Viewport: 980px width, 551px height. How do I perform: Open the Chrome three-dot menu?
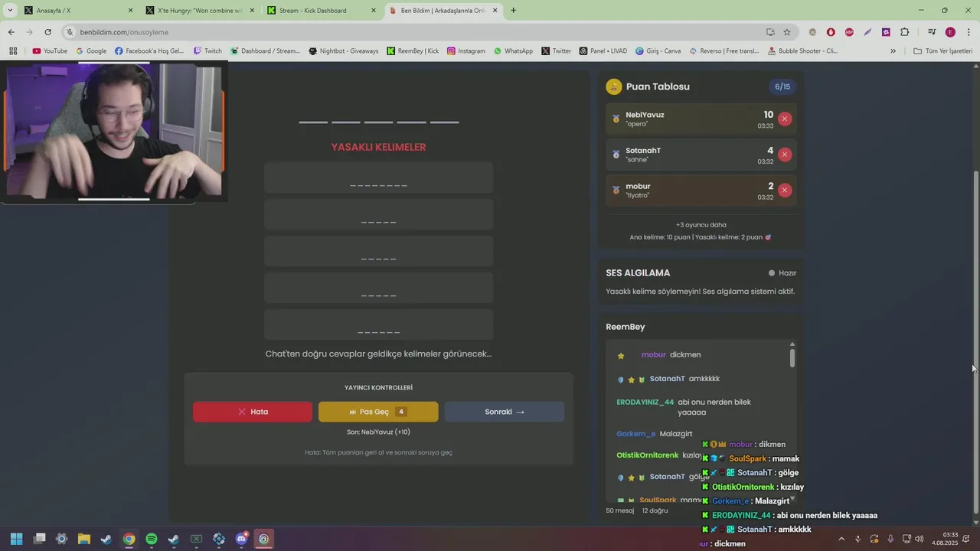(969, 32)
